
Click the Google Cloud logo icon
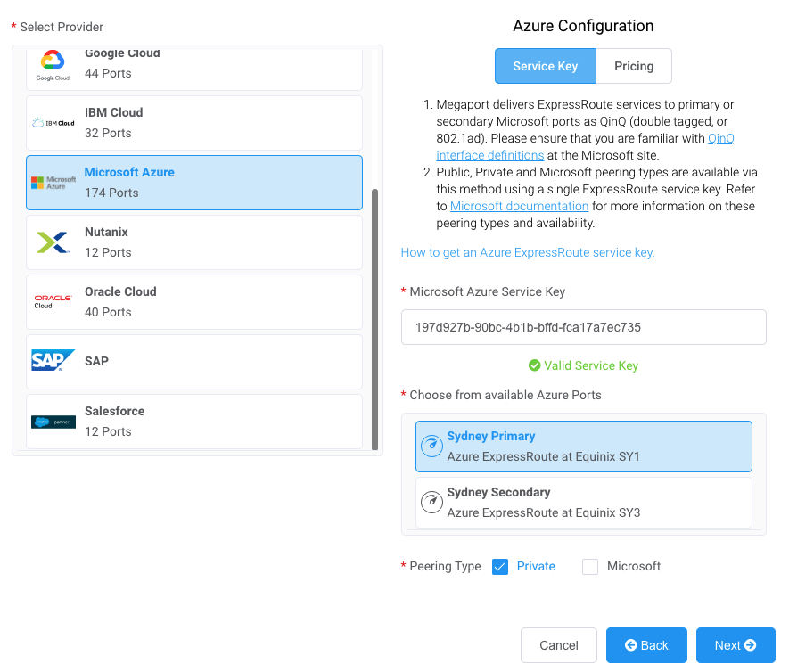pos(53,65)
